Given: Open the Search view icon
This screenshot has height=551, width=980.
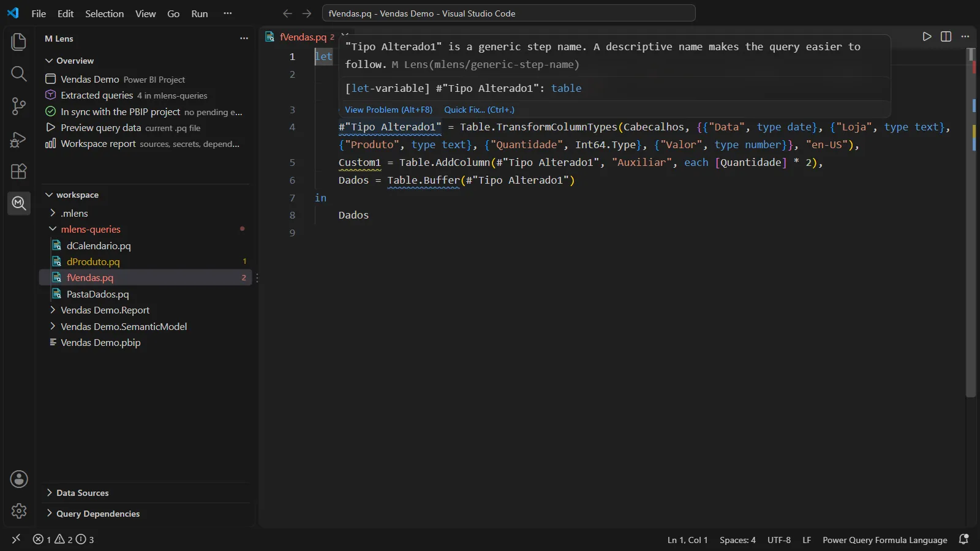Looking at the screenshot, I should [19, 74].
